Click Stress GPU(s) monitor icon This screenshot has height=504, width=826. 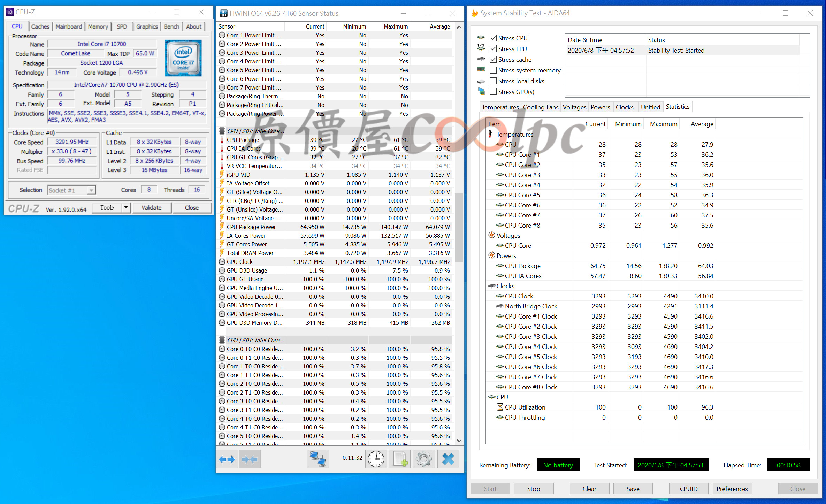point(481,91)
